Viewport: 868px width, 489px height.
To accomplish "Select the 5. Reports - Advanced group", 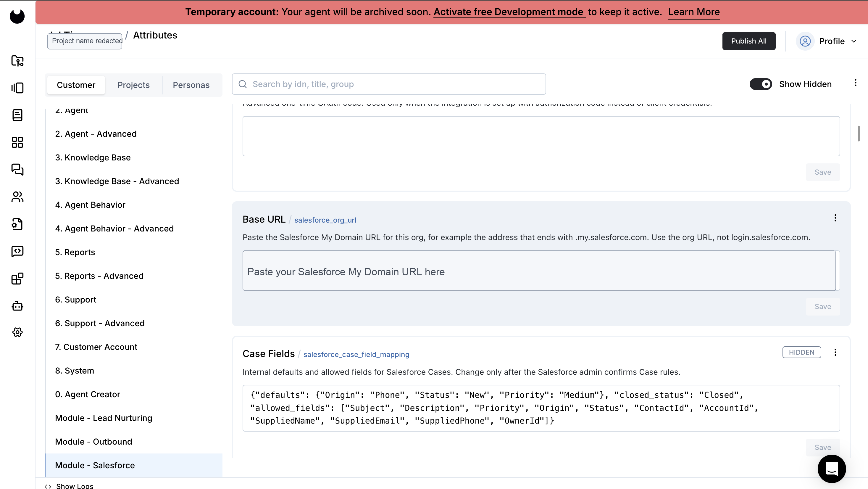I will (x=134, y=276).
